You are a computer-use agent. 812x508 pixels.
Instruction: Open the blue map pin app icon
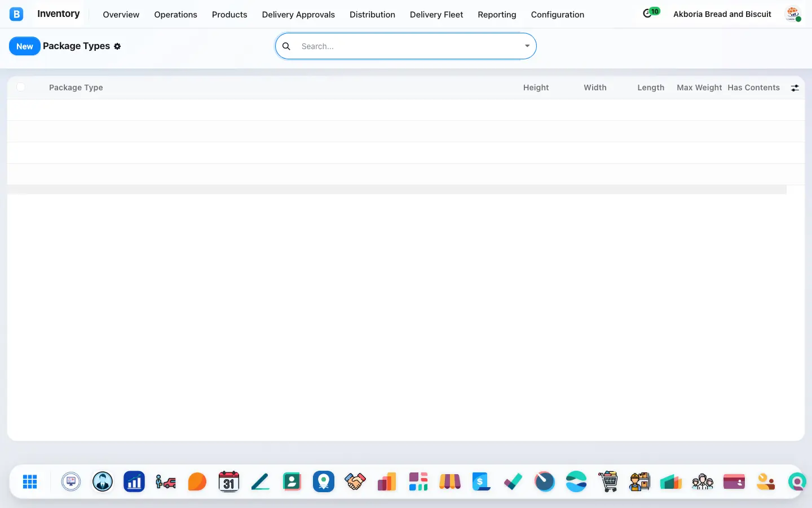(x=324, y=481)
